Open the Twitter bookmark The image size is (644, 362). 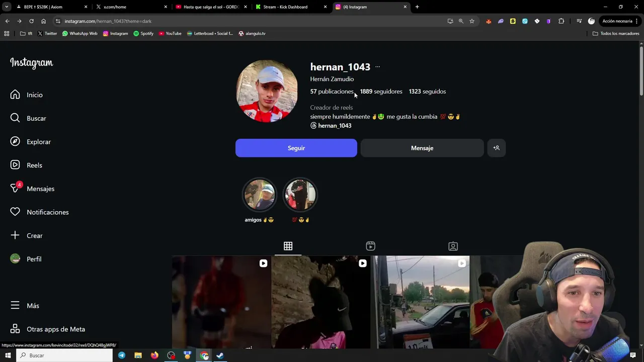pos(47,34)
